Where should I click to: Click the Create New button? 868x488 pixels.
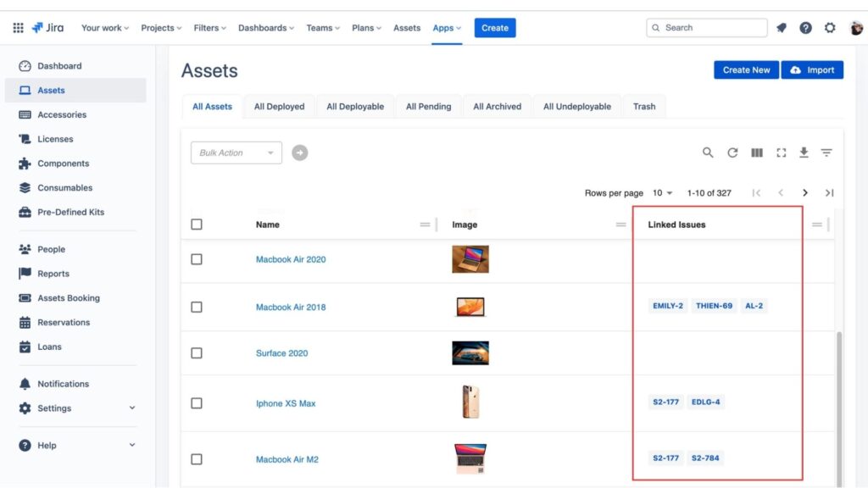[745, 69]
